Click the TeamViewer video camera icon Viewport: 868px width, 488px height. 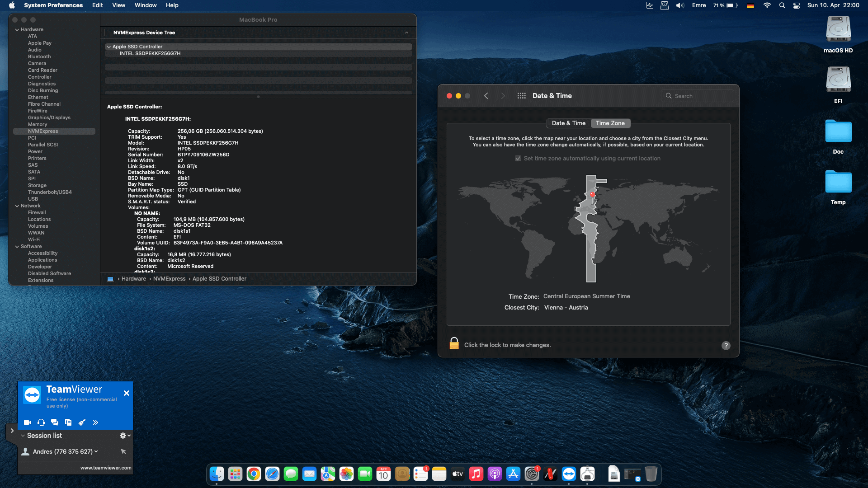tap(28, 422)
